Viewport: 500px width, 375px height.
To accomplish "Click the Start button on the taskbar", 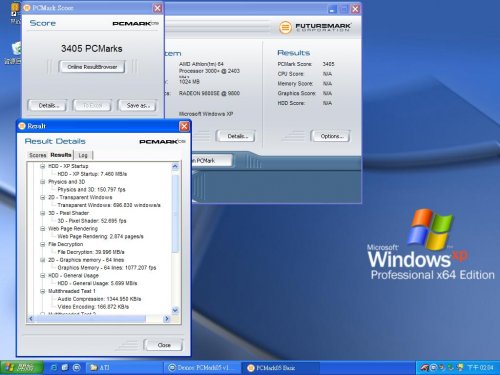I will [22, 368].
